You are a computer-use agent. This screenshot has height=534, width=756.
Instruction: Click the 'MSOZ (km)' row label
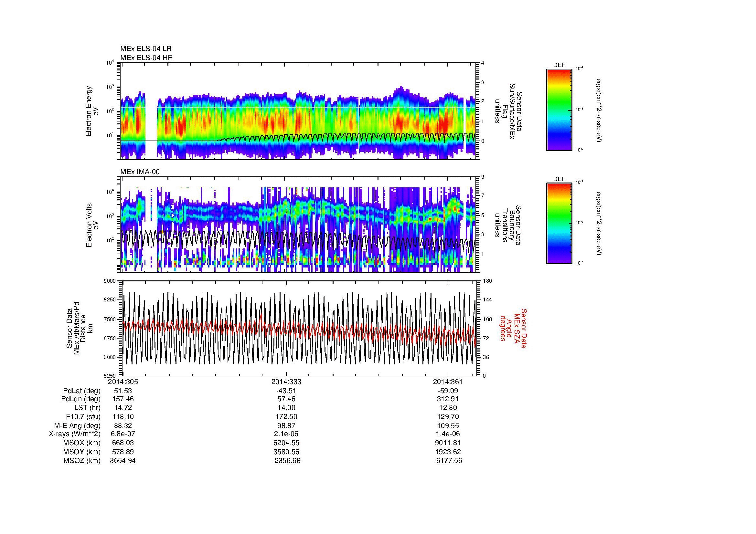click(82, 461)
